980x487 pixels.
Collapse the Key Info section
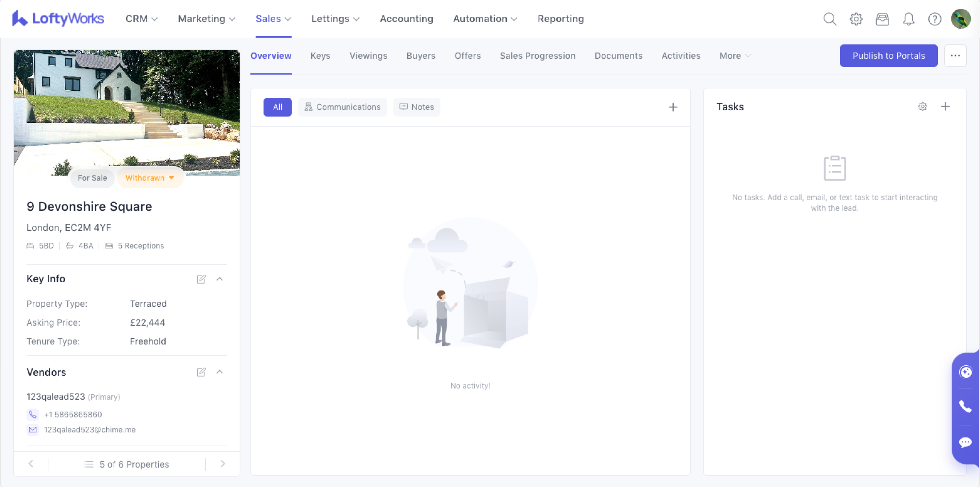pyautogui.click(x=219, y=279)
